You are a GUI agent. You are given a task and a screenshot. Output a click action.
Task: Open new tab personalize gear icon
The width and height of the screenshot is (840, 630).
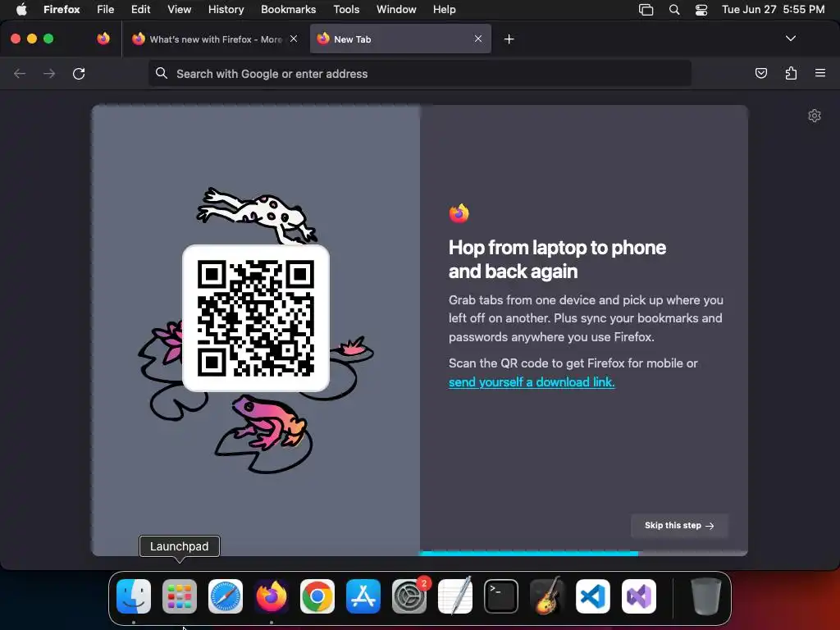(815, 116)
